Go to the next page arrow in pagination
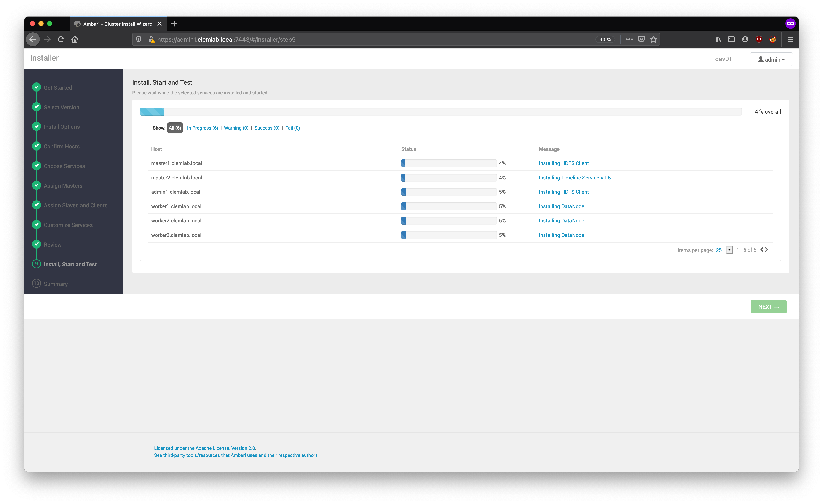Viewport: 823px width, 504px height. click(x=767, y=250)
